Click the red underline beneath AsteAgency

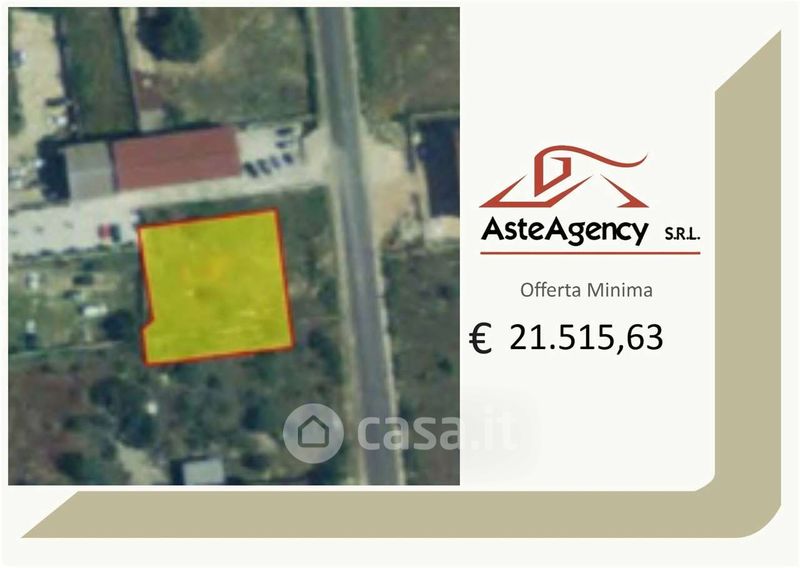[590, 253]
